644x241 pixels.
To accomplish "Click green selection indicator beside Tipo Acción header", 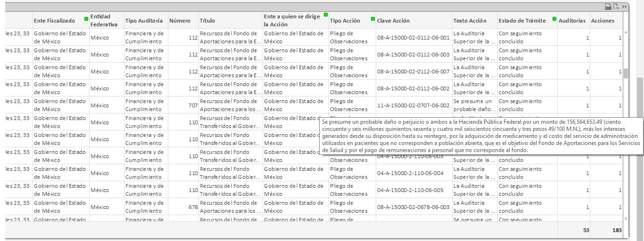I will [x=373, y=19].
